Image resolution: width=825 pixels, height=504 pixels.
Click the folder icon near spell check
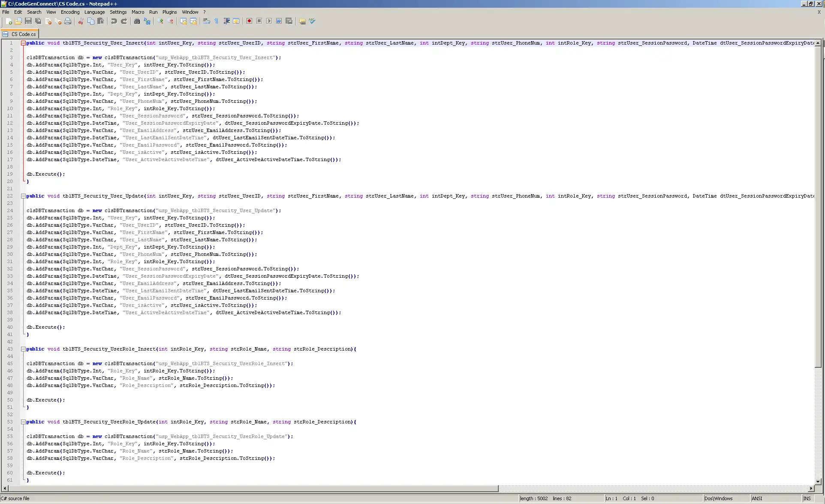302,21
